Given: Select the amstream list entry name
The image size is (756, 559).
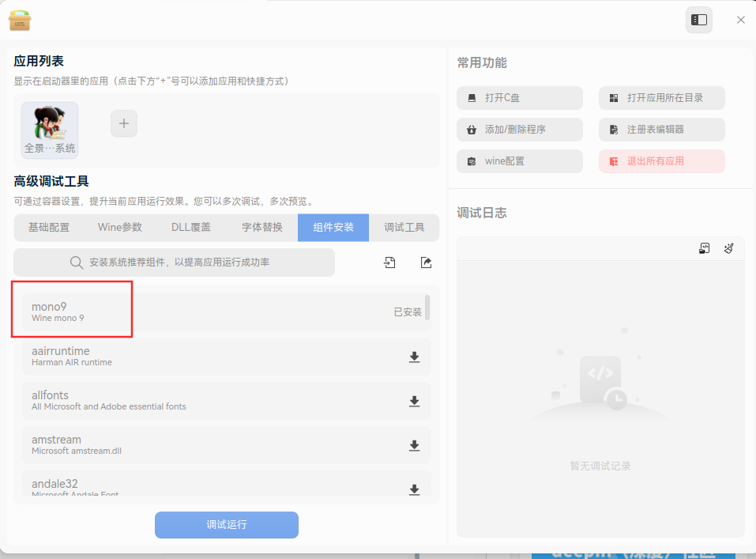Looking at the screenshot, I should [56, 440].
